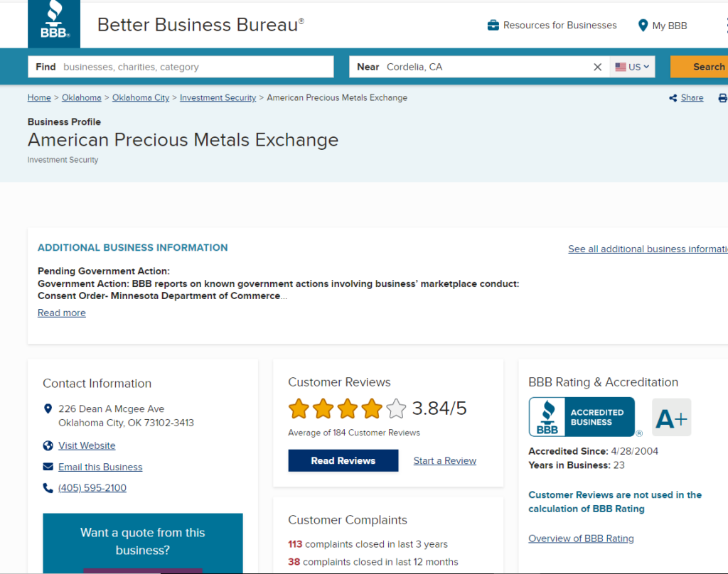Click the Share link
Image resolution: width=728 pixels, height=574 pixels.
(x=692, y=97)
